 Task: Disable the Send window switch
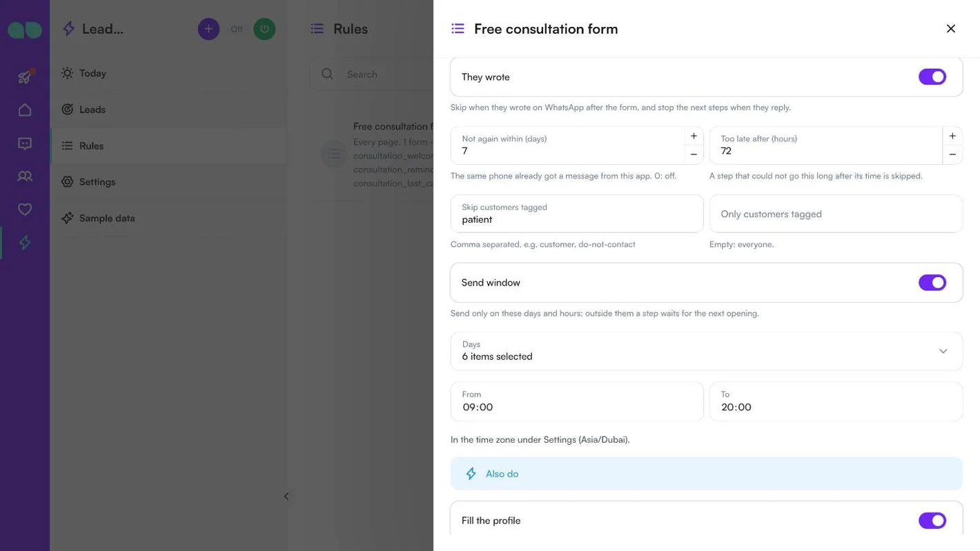click(932, 283)
